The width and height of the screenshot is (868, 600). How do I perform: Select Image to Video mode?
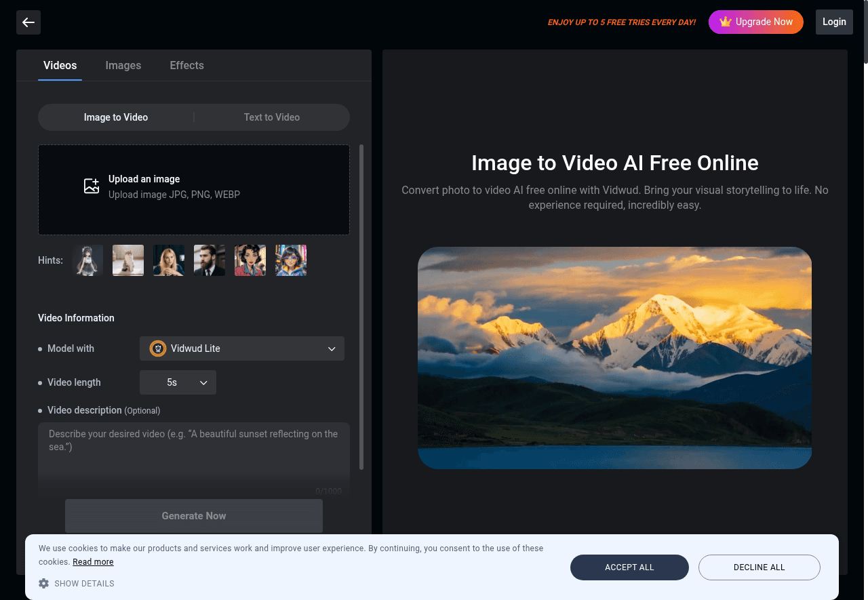[116, 117]
